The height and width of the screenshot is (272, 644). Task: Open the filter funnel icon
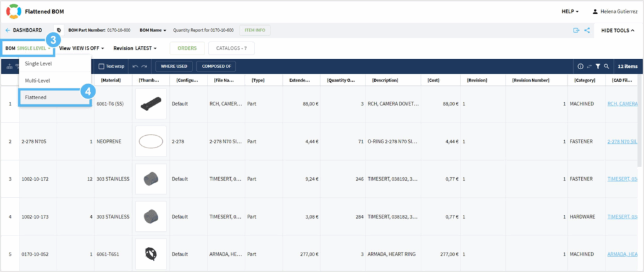[x=598, y=66]
